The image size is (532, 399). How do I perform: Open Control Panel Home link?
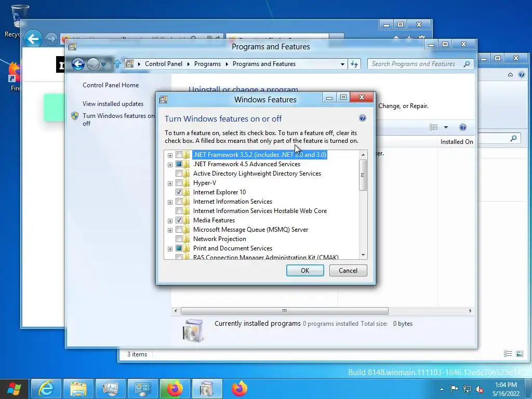pos(111,85)
